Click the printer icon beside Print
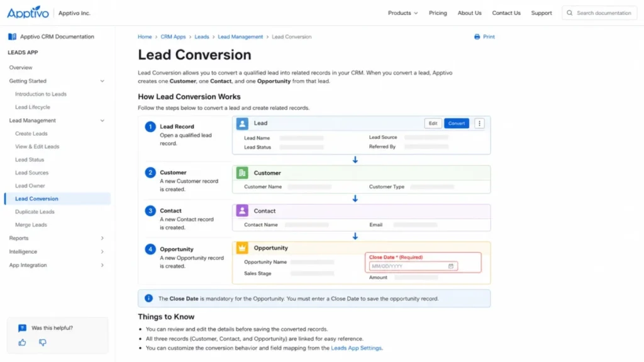 (477, 36)
